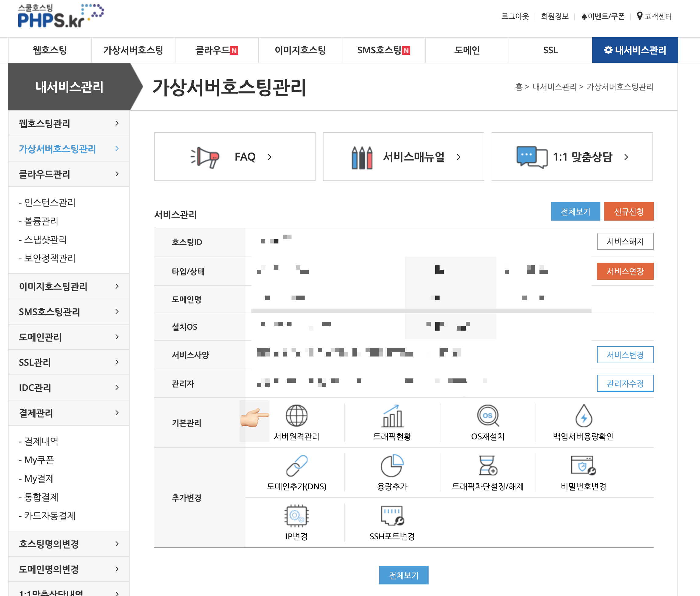700x596 pixels.
Task: Open the OS reinstall magnifier icon
Action: pyautogui.click(x=488, y=416)
